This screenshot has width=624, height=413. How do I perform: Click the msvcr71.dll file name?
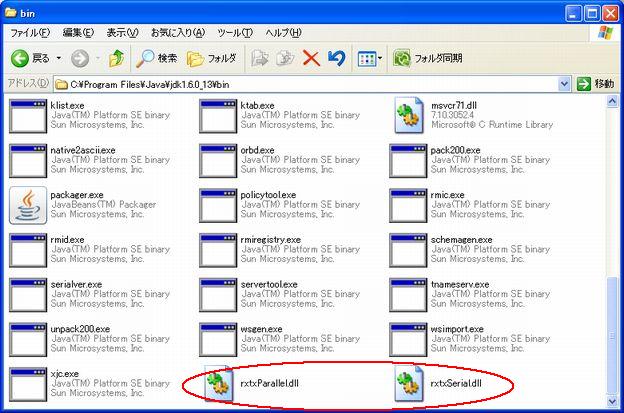tap(454, 105)
